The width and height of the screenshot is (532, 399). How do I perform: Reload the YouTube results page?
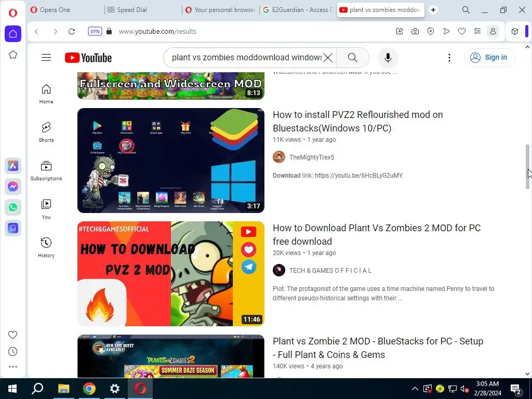[72, 32]
